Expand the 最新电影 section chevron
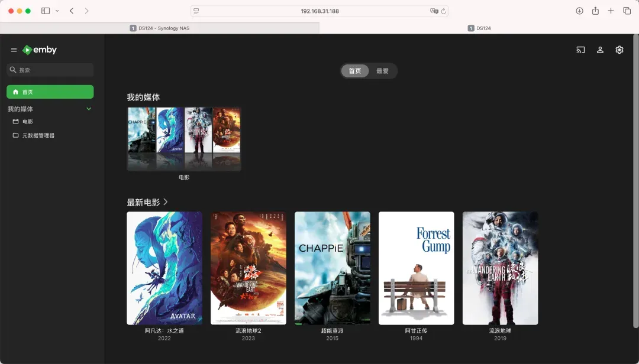This screenshot has width=639, height=364. 166,202
